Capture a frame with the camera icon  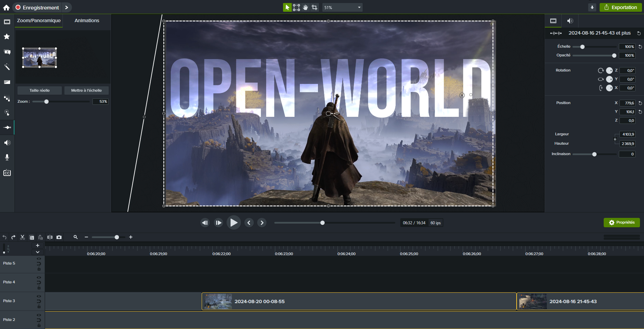[59, 237]
